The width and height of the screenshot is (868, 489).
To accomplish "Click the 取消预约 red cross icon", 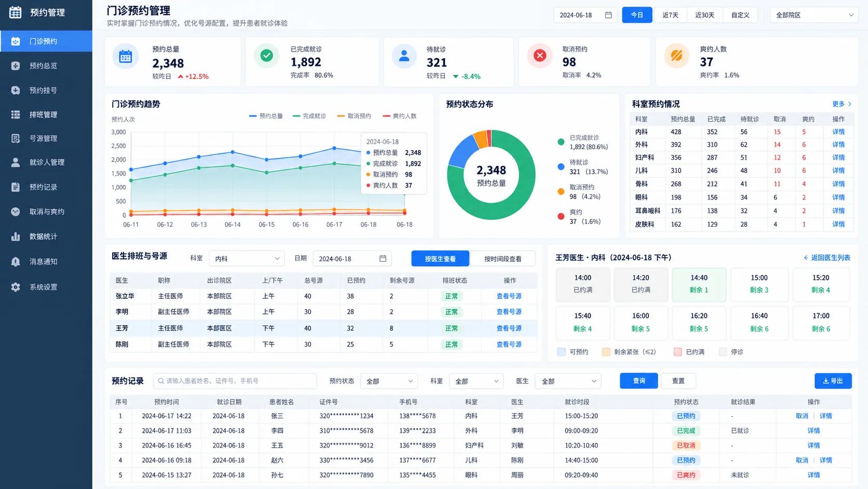I will point(540,56).
